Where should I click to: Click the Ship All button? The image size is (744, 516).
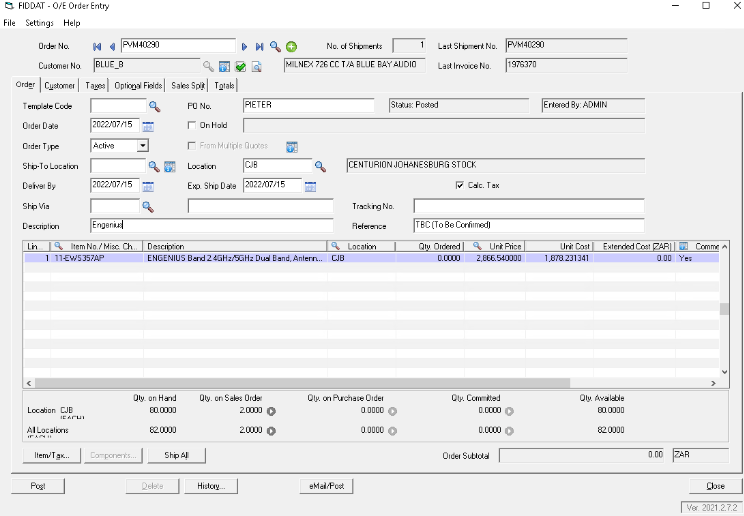coord(175,456)
